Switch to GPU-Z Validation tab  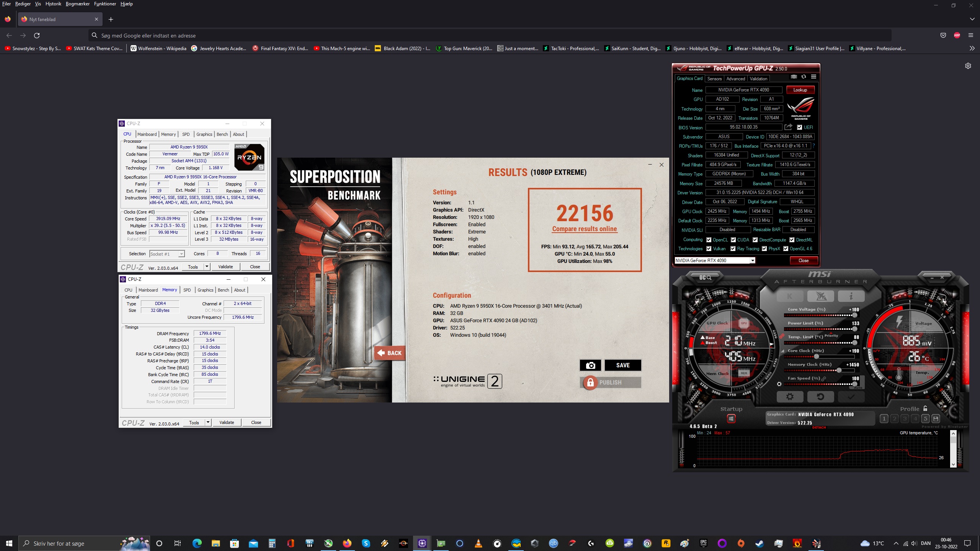click(758, 79)
